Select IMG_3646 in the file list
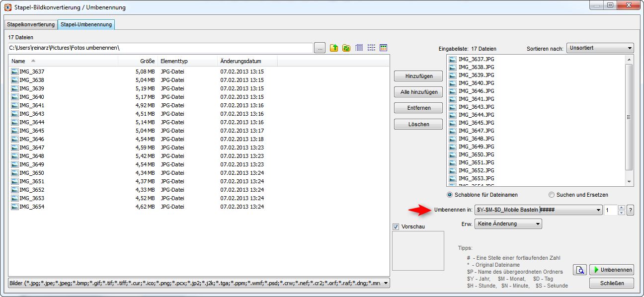Viewport: 644px width, 297px height. [x=32, y=139]
